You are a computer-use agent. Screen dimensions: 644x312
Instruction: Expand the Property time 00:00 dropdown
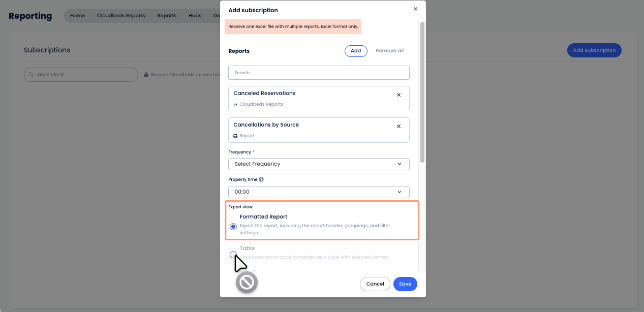[x=319, y=192]
